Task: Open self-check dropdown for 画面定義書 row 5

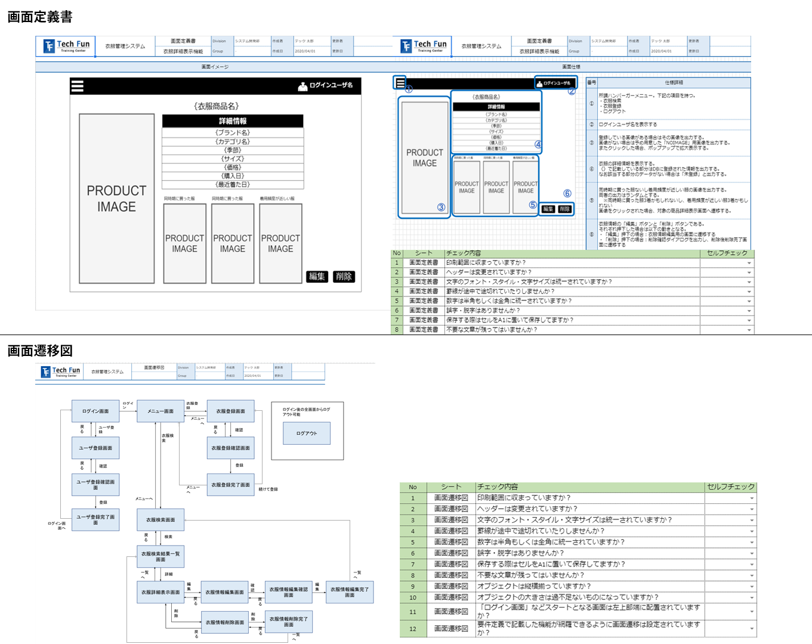Action: [749, 301]
